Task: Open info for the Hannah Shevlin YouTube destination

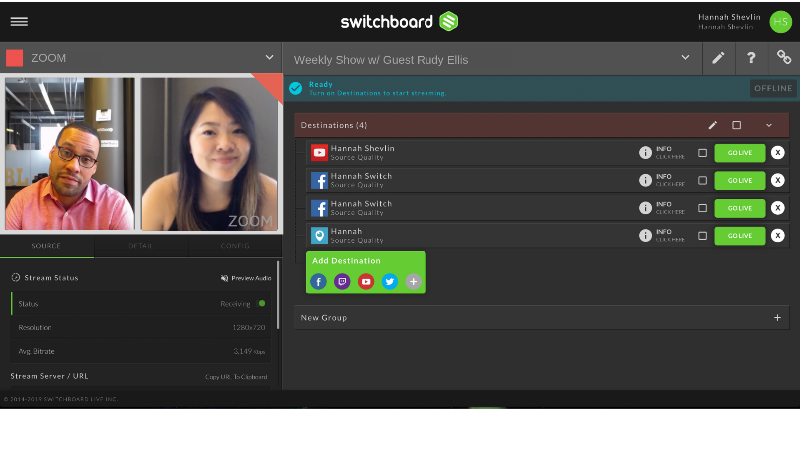Action: click(x=645, y=153)
